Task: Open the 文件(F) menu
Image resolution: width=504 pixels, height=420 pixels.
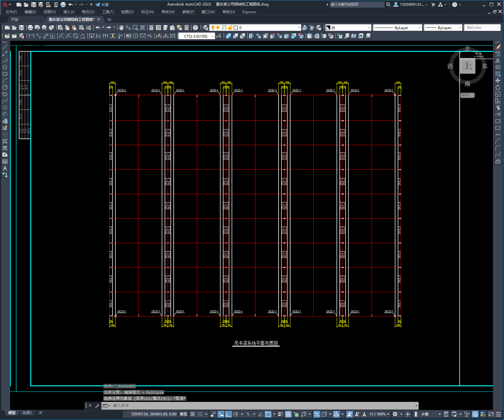Action: click(x=11, y=12)
